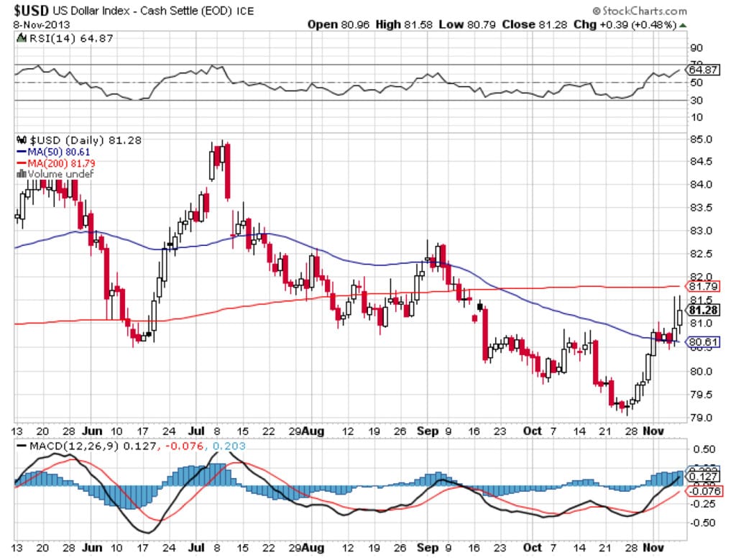This screenshot has height=560, width=736.
Task: Click the blue 0.203 value in MACD legend
Action: [229, 446]
